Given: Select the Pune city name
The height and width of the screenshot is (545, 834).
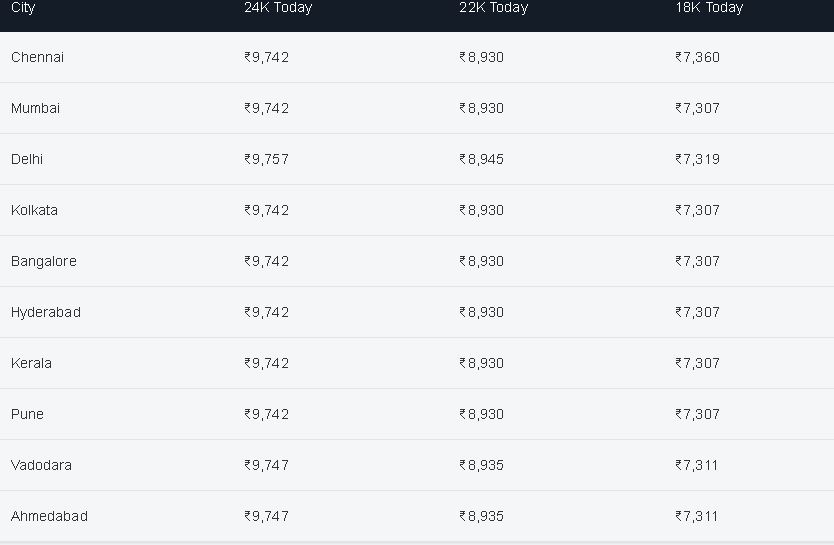Looking at the screenshot, I should [x=27, y=414].
